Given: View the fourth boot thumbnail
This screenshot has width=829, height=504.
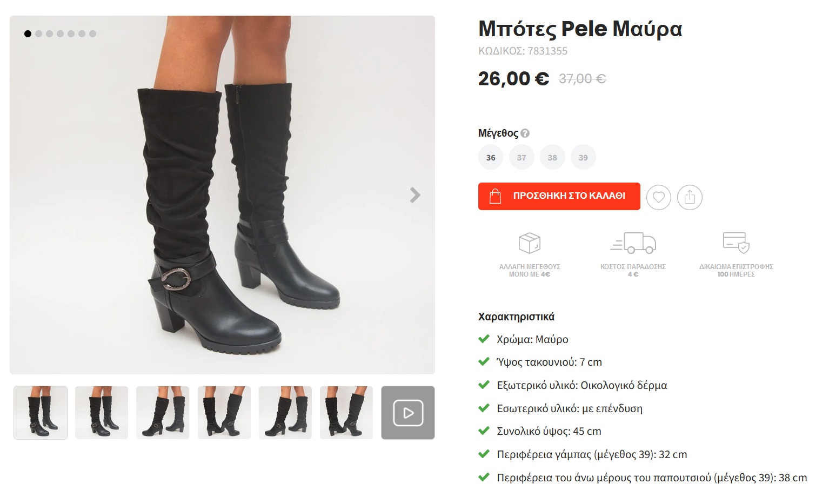Looking at the screenshot, I should [x=224, y=413].
